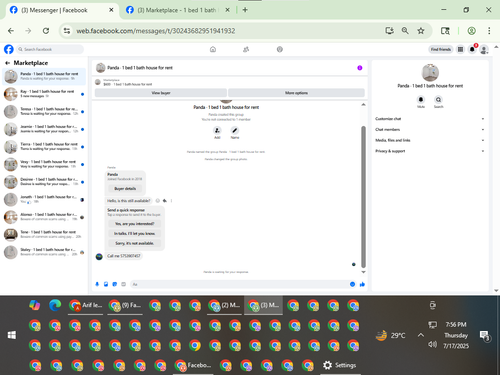The image size is (500, 375).
Task: Open the Tierra conversation in the list
Action: pos(44,147)
